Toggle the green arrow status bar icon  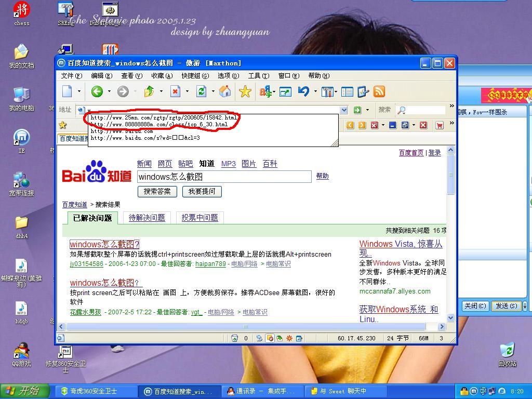(x=280, y=338)
